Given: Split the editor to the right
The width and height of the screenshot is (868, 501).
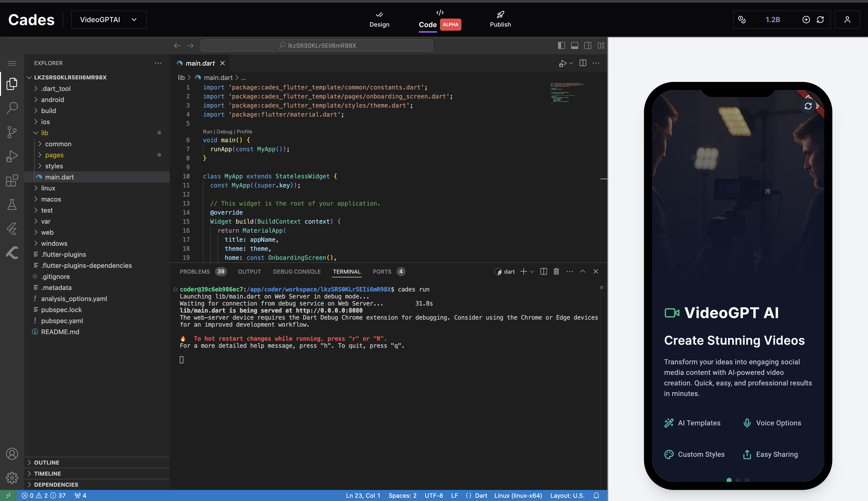Looking at the screenshot, I should 583,63.
